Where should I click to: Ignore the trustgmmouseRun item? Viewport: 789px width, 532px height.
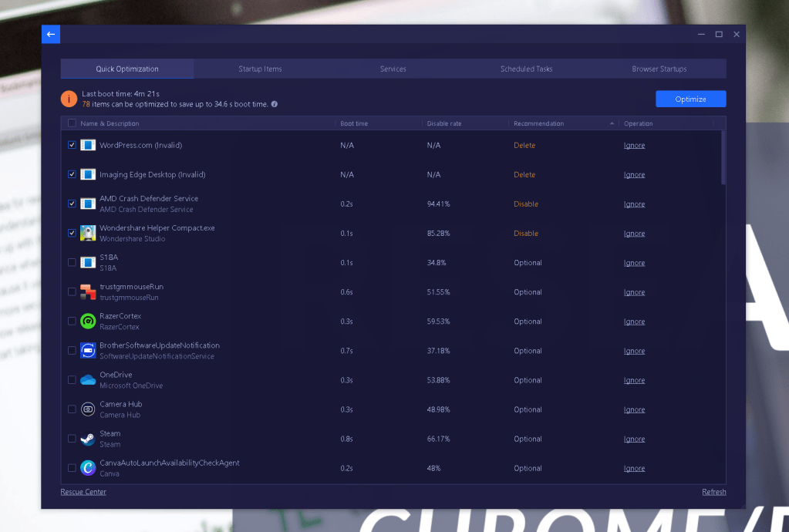[x=634, y=292]
